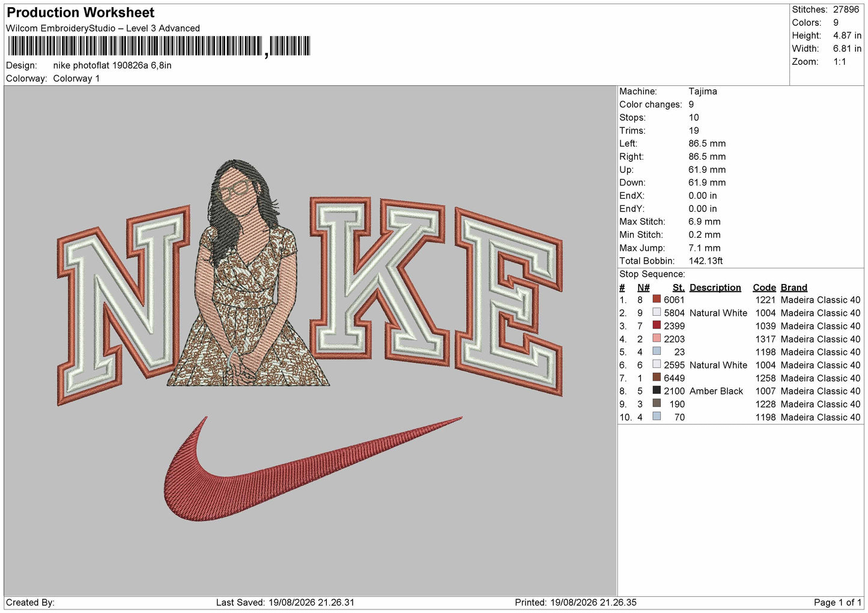This screenshot has width=868, height=613.
Task: Click the 'Last Saved: 19/08/2026 21.26.31' footer
Action: 285,602
